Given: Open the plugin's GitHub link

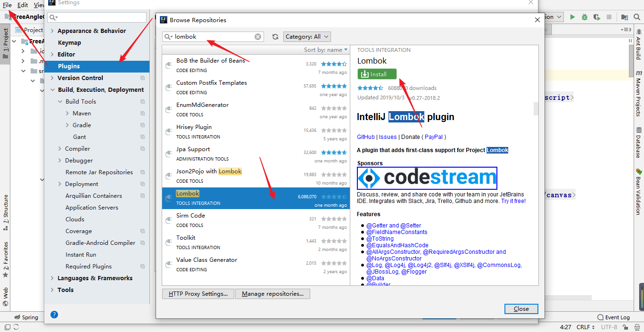Looking at the screenshot, I should point(366,137).
